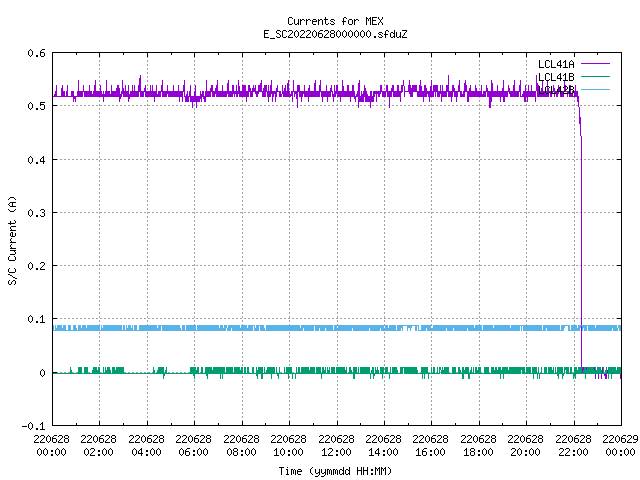
Task: Click the x-axis tick 220628 14:00
Action: click(383, 446)
